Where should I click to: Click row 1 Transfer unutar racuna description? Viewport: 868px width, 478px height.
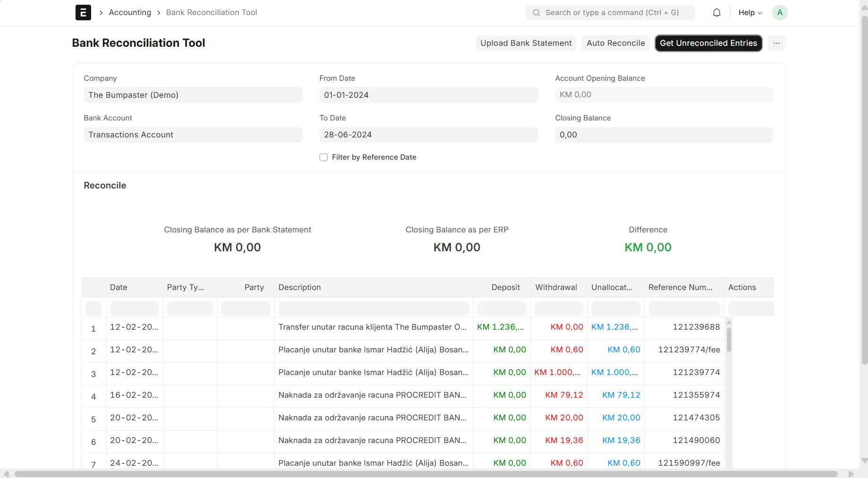pos(372,327)
